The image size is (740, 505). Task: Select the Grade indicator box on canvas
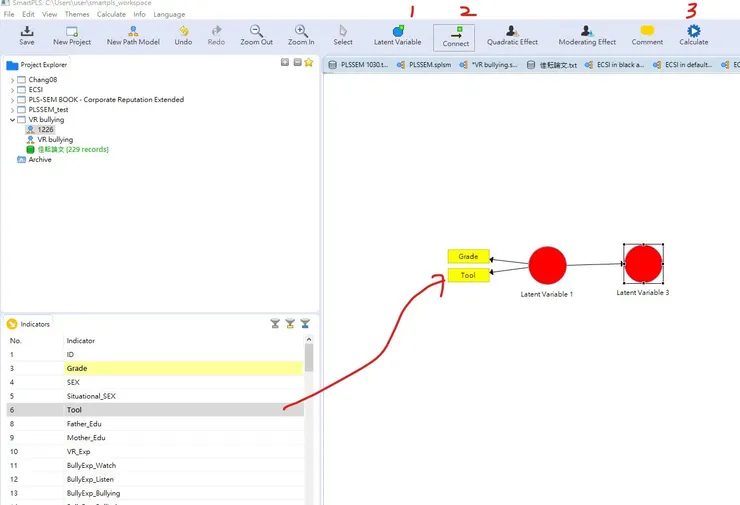pyautogui.click(x=468, y=256)
